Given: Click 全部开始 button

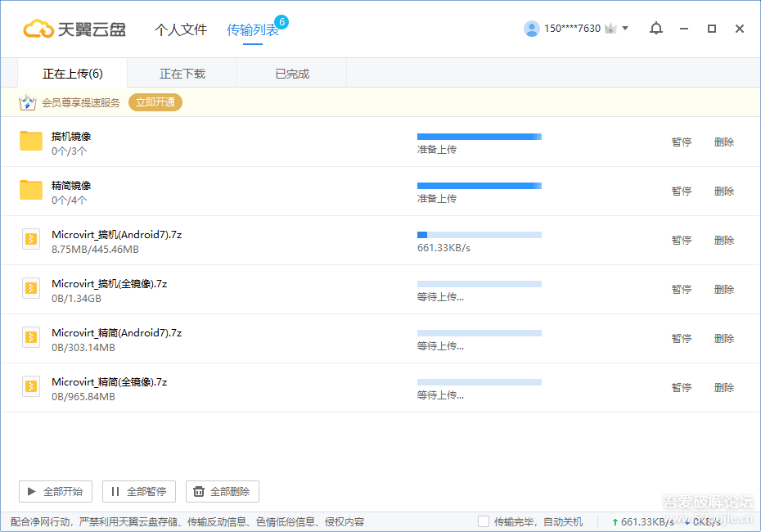Looking at the screenshot, I should click(x=56, y=492).
